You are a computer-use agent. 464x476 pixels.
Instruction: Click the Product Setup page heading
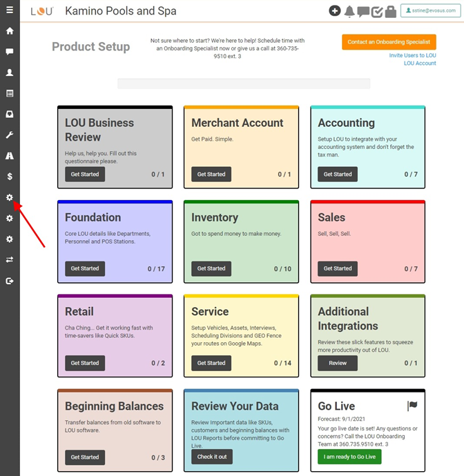[91, 47]
